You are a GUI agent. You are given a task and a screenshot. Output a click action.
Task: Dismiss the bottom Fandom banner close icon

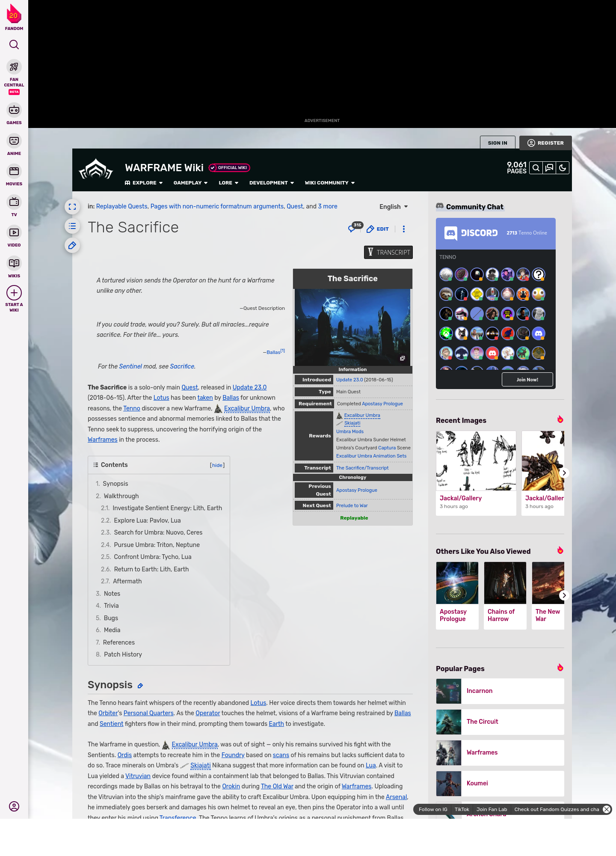(x=607, y=809)
